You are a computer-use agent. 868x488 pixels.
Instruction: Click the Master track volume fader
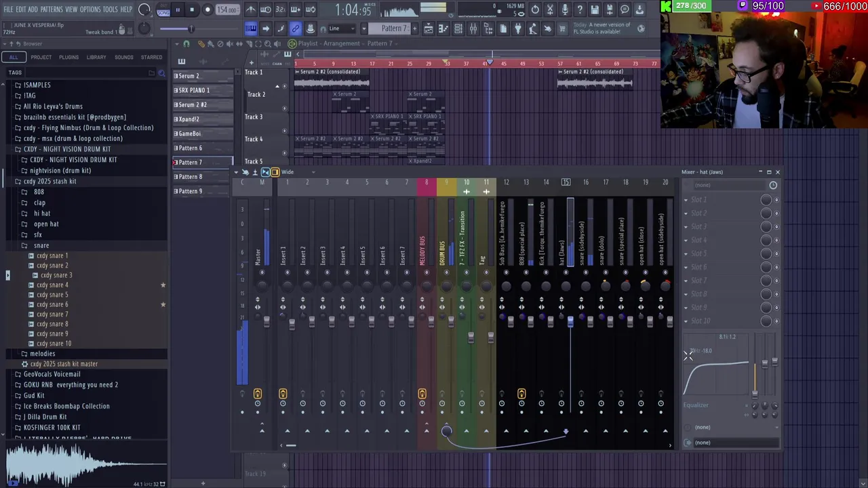coord(267,322)
